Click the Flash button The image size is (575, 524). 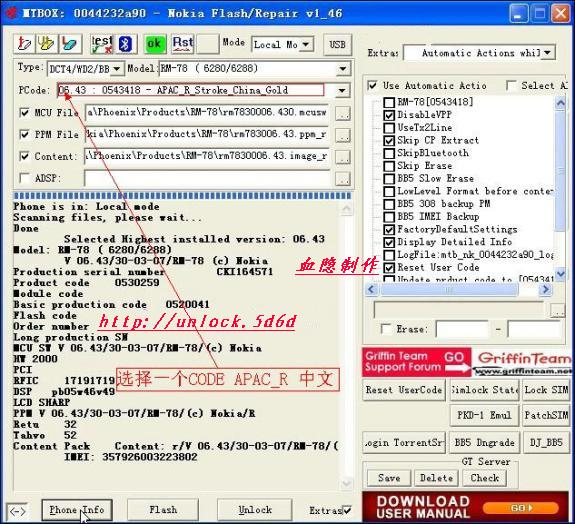point(163,510)
